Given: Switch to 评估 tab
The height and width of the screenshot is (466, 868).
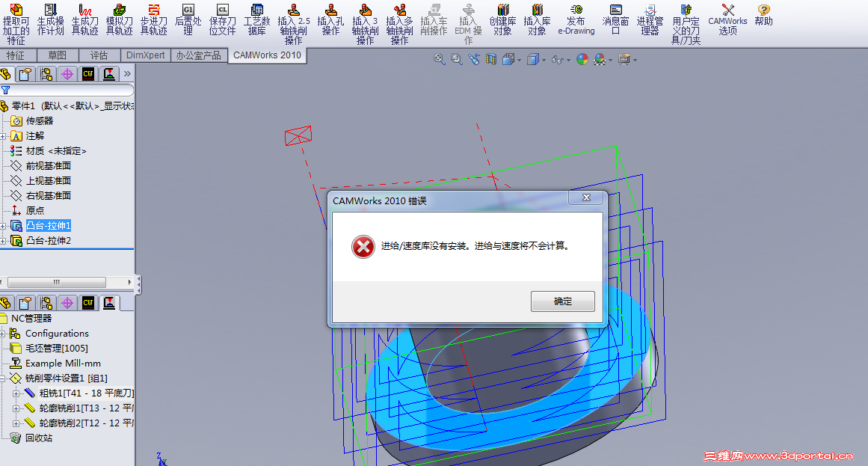Looking at the screenshot, I should pos(99,55).
